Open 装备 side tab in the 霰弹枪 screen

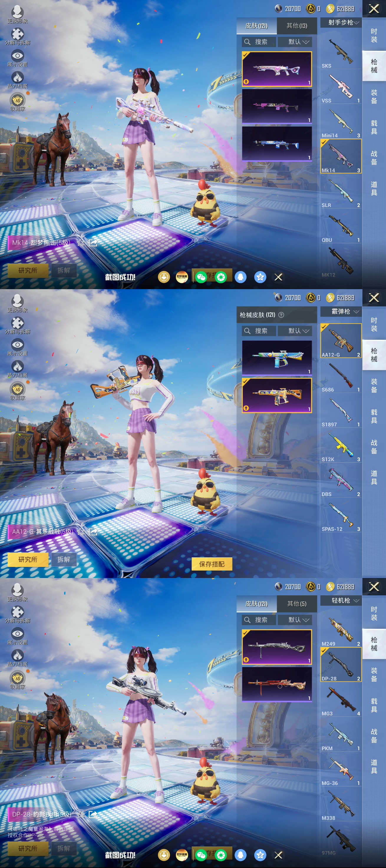click(374, 386)
